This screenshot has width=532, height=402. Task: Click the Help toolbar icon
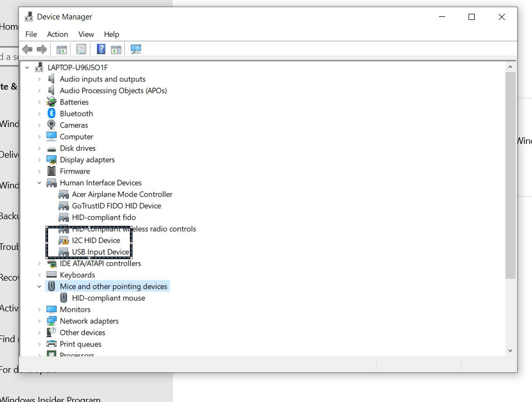coord(100,49)
